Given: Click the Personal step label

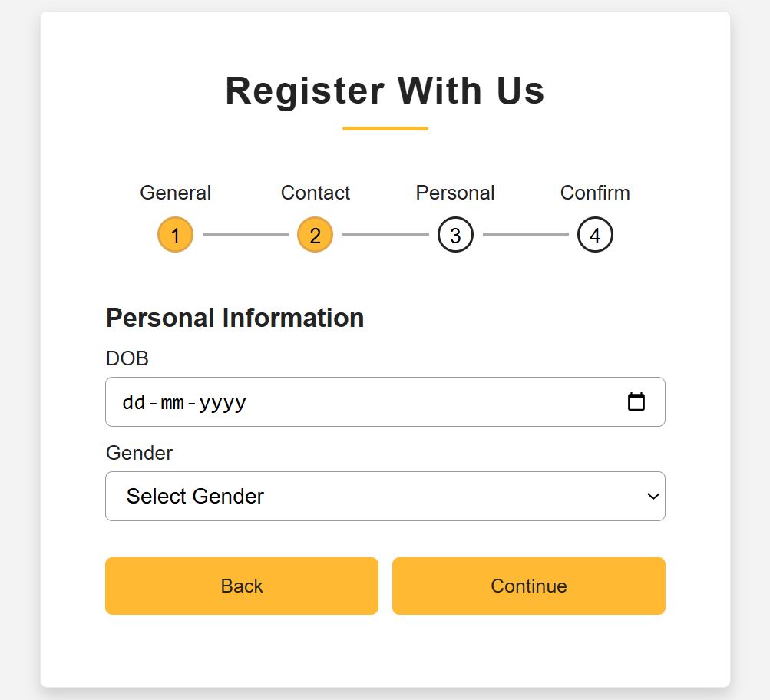Looking at the screenshot, I should coord(455,193).
